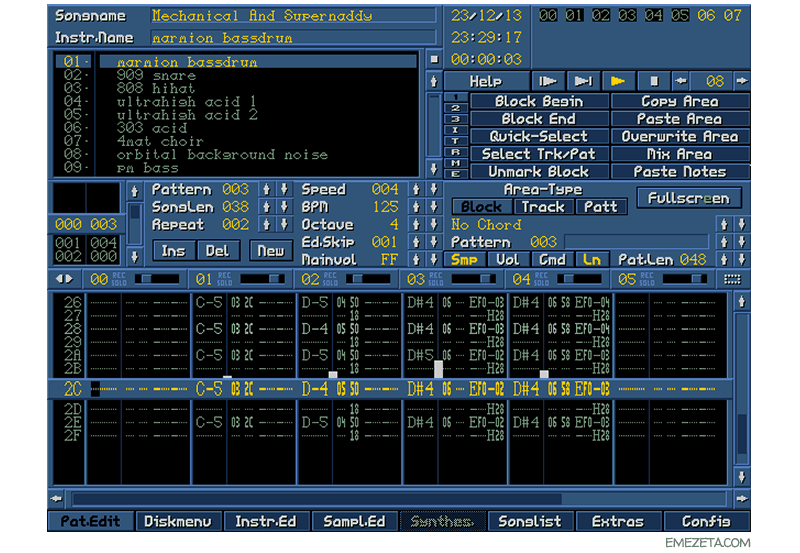Click Del button in song order
800x553 pixels.
[x=217, y=251]
